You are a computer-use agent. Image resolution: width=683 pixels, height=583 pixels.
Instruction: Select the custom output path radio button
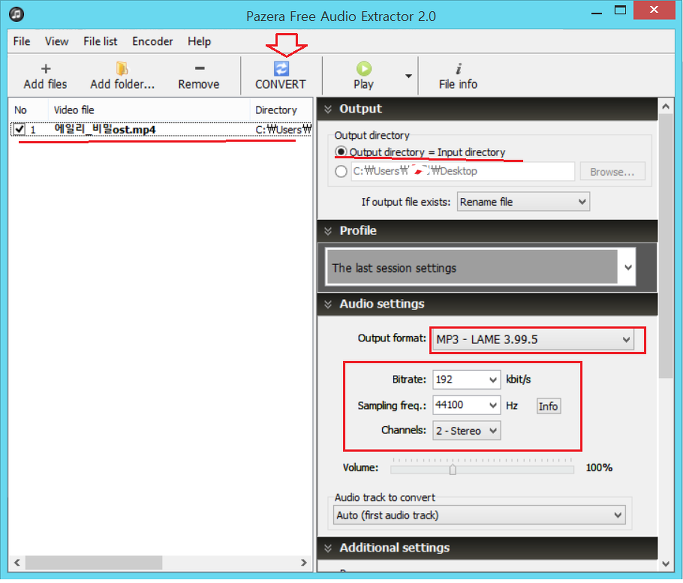click(x=341, y=171)
